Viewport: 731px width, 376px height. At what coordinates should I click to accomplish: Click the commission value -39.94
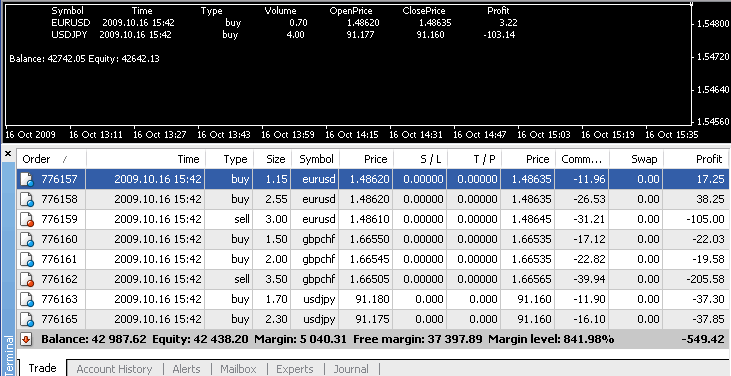(590, 280)
